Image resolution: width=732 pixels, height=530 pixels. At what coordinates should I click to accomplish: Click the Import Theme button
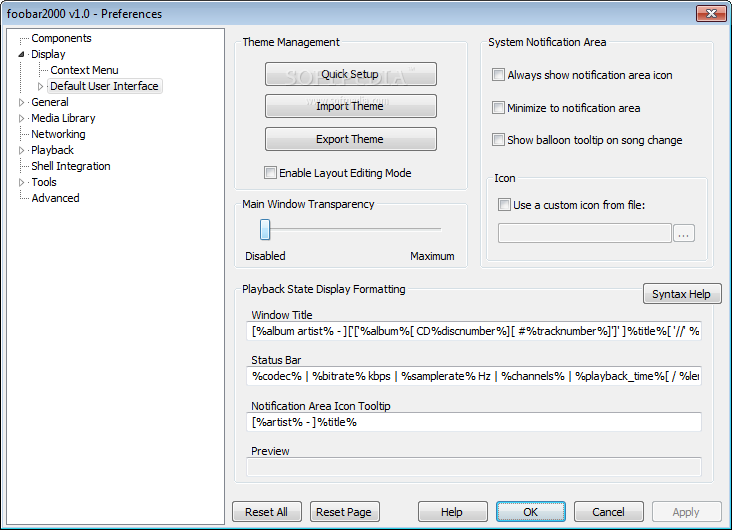351,106
